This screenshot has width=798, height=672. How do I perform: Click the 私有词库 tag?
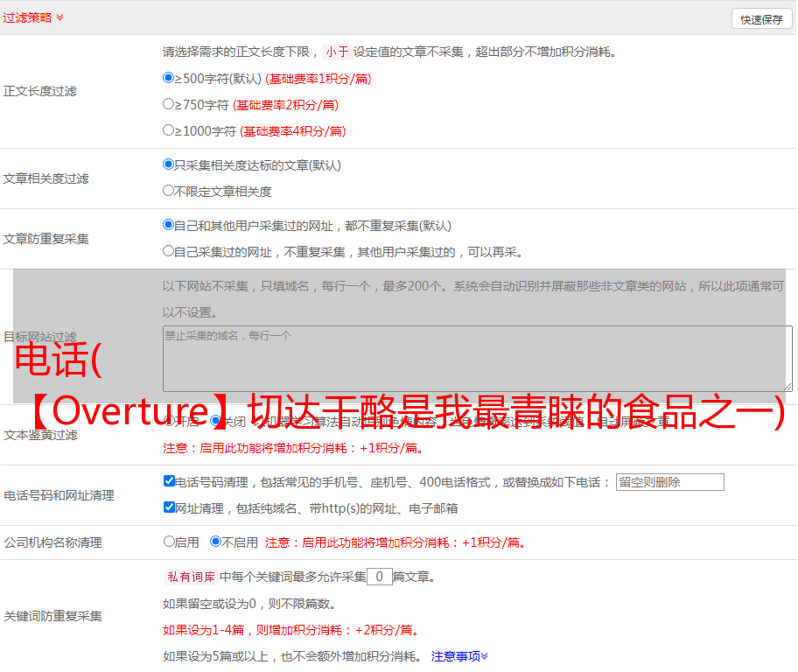pyautogui.click(x=192, y=577)
